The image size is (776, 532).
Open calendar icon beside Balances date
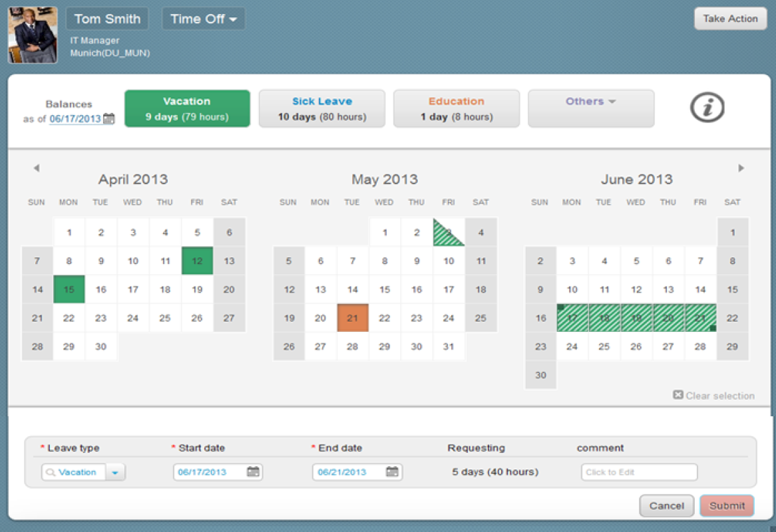(x=109, y=119)
